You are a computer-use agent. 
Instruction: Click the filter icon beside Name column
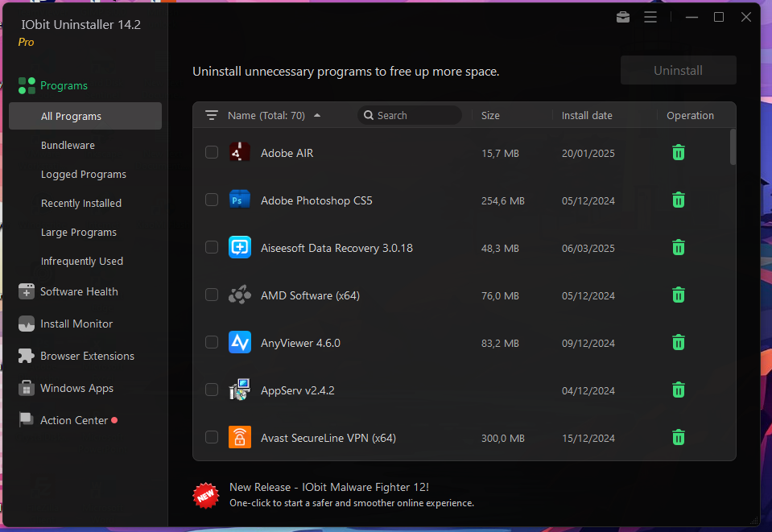point(212,115)
